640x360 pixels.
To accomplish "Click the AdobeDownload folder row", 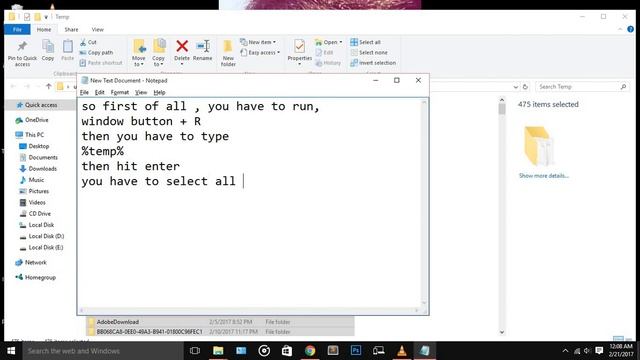I will point(220,322).
